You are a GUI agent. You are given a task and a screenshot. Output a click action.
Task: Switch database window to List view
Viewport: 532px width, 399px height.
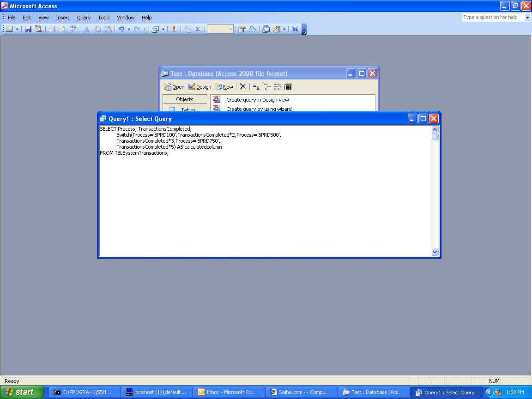278,87
